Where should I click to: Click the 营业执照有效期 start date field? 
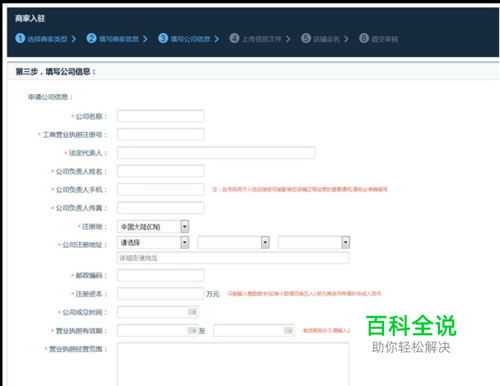click(158, 331)
